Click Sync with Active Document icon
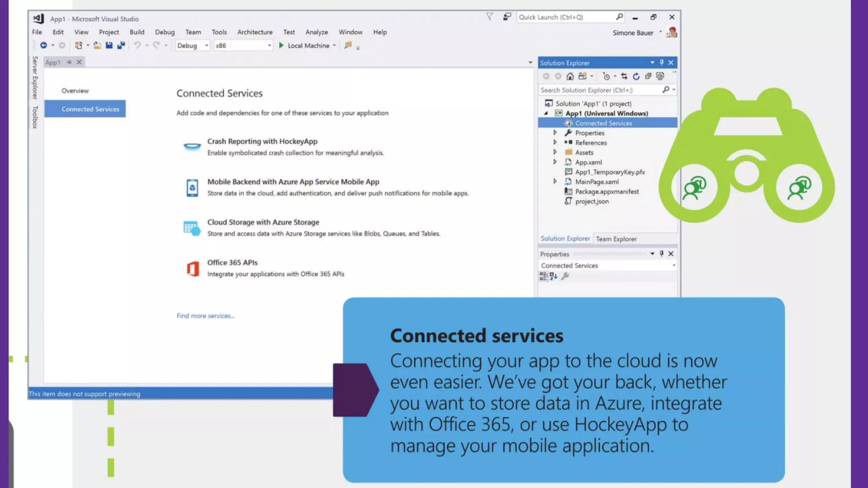The image size is (868, 488). click(624, 76)
